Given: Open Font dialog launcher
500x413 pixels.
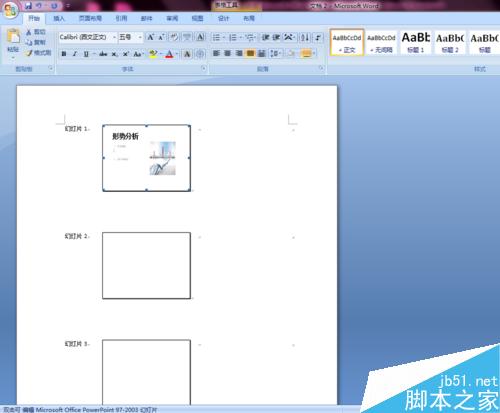Looking at the screenshot, I should 204,68.
